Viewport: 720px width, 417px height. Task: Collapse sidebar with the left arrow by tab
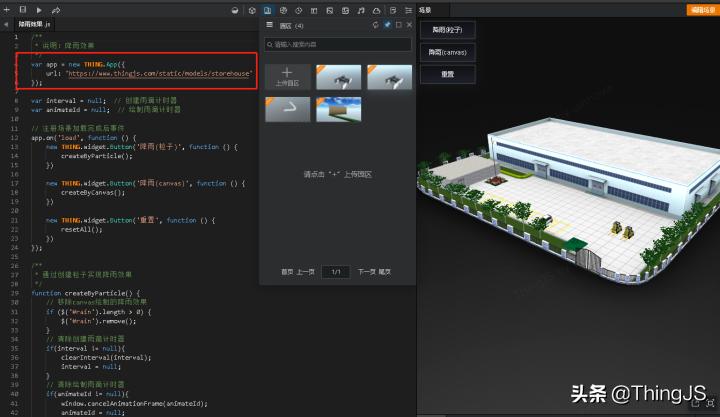[6, 24]
